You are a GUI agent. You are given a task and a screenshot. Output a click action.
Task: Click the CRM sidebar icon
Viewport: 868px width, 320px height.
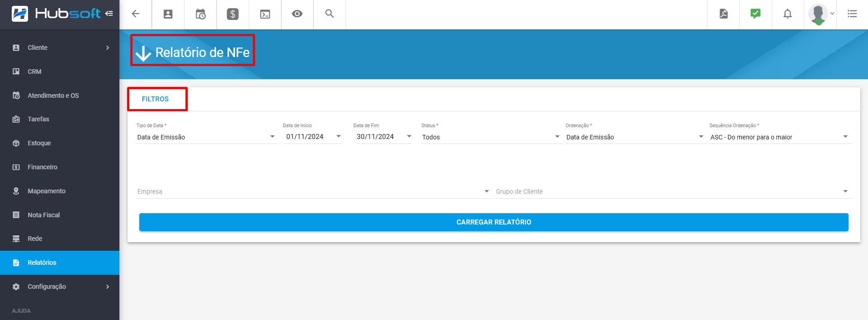tap(16, 72)
